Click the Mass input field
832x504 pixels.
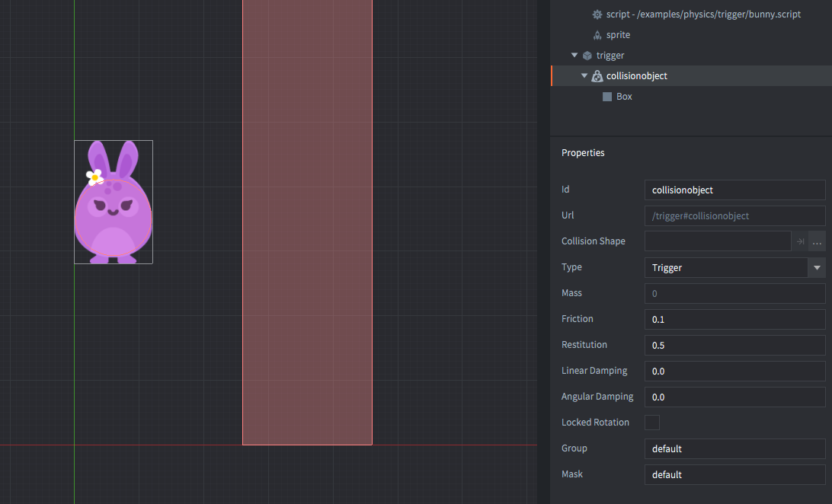(x=735, y=294)
